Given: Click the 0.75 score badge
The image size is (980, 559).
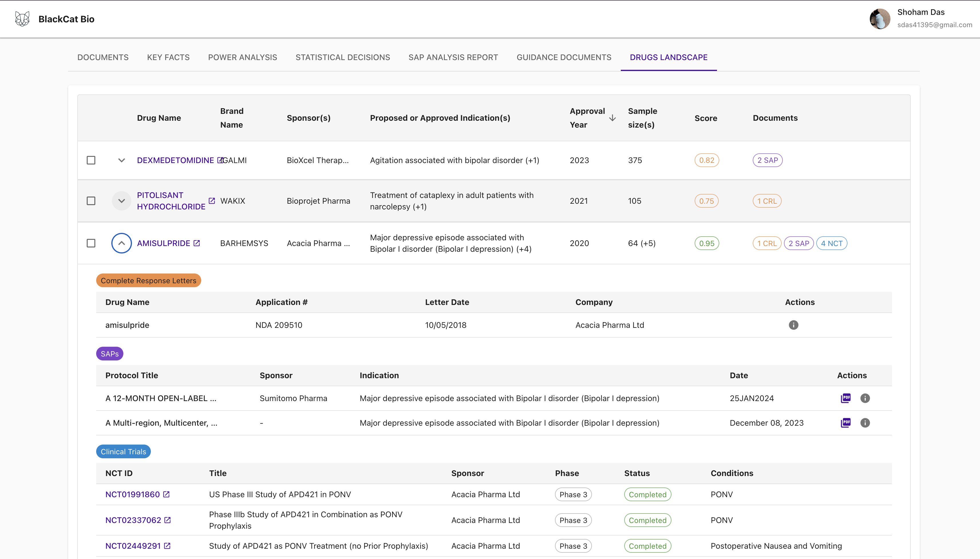Looking at the screenshot, I should (x=707, y=201).
